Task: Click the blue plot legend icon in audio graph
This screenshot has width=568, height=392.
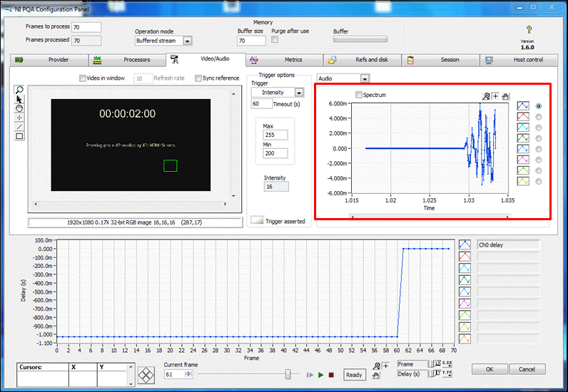Action: tap(523, 105)
